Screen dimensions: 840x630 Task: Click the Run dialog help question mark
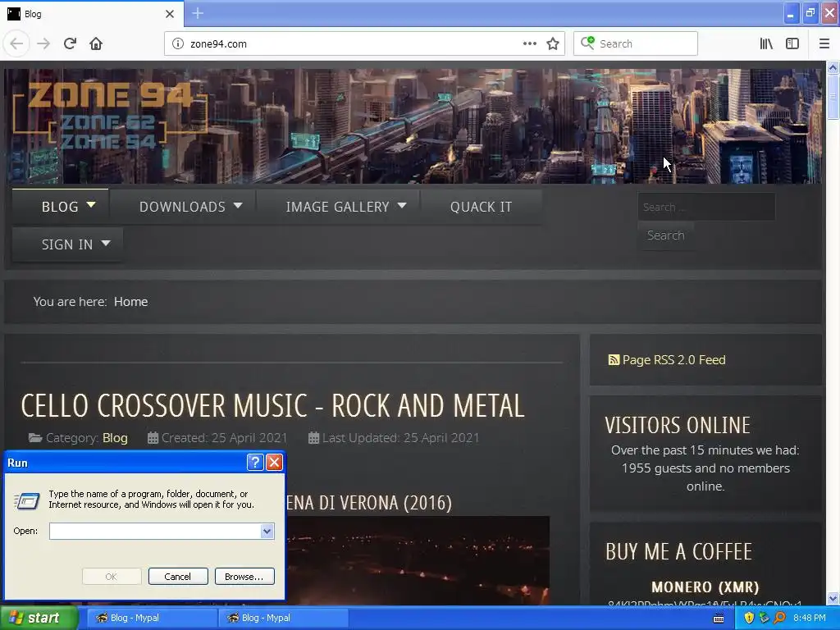tap(255, 463)
